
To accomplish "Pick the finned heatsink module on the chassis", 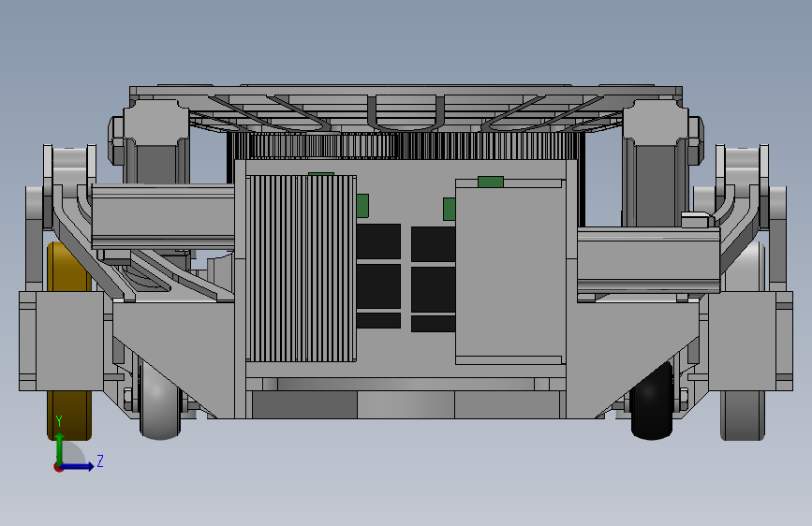I will point(302,269).
